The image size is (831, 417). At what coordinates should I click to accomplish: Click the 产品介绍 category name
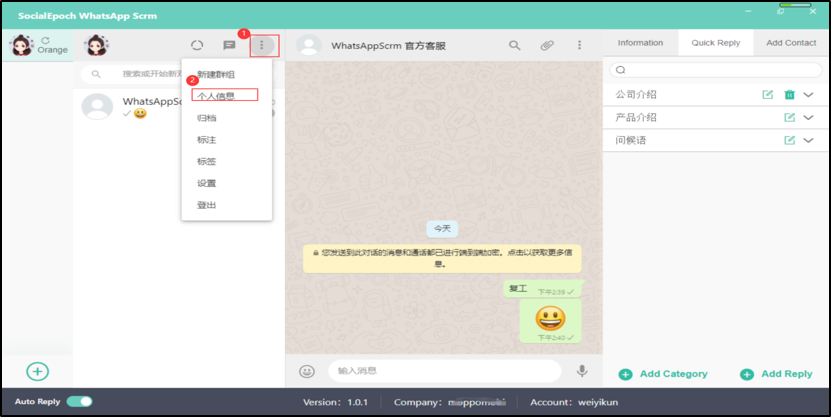pos(636,118)
